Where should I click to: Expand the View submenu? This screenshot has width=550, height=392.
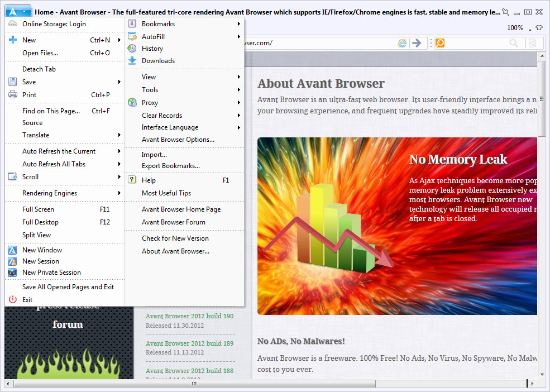(x=239, y=77)
